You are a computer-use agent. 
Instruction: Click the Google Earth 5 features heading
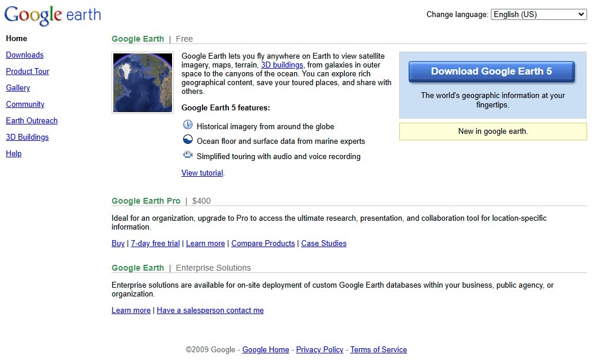click(226, 107)
